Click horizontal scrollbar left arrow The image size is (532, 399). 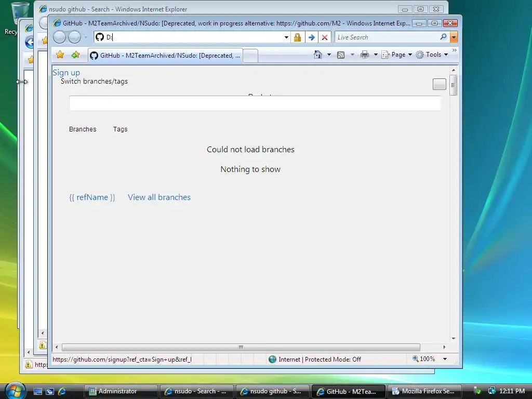tap(57, 347)
